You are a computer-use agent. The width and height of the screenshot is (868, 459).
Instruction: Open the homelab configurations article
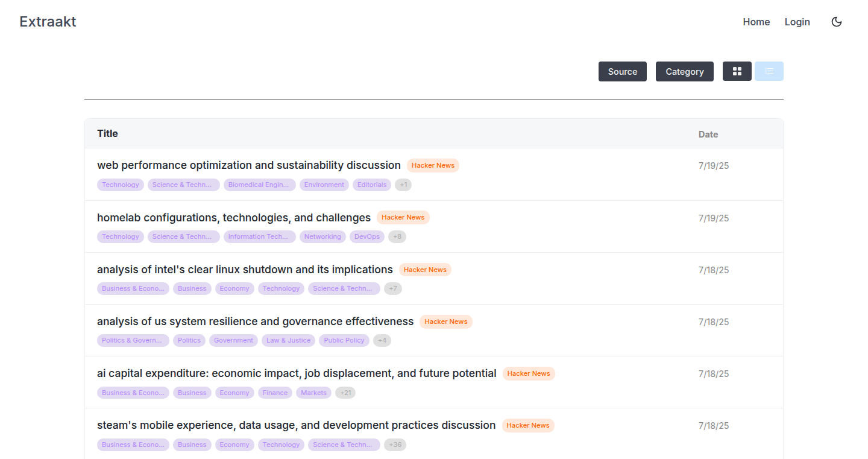coord(234,217)
